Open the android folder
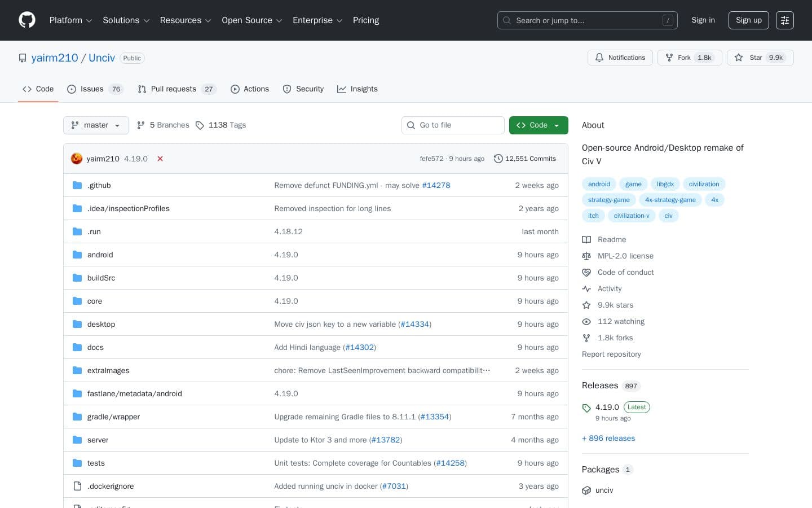The height and width of the screenshot is (508, 812). [x=100, y=255]
